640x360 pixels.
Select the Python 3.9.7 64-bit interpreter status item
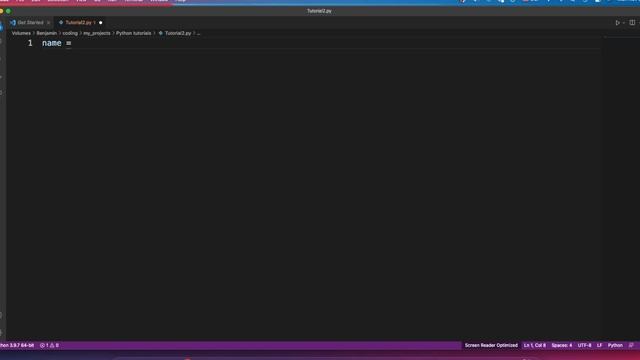tap(17, 345)
